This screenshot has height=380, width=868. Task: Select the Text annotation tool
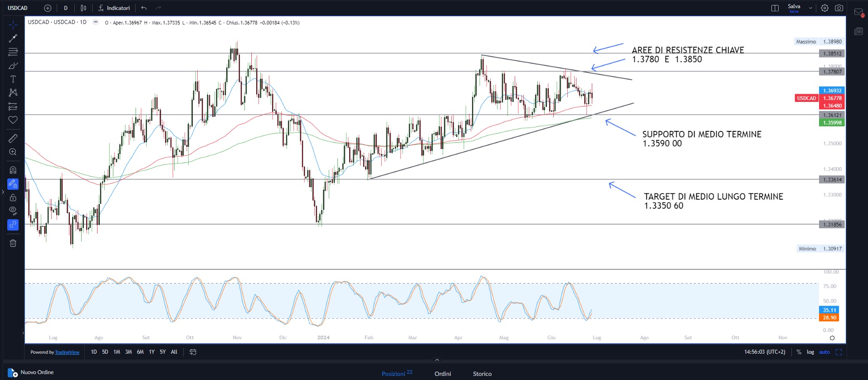click(x=13, y=79)
